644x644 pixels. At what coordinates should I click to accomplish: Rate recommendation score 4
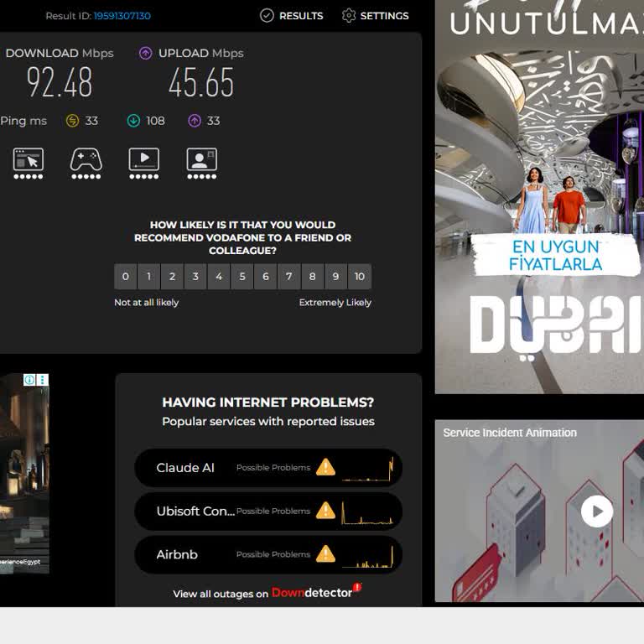[x=219, y=277]
